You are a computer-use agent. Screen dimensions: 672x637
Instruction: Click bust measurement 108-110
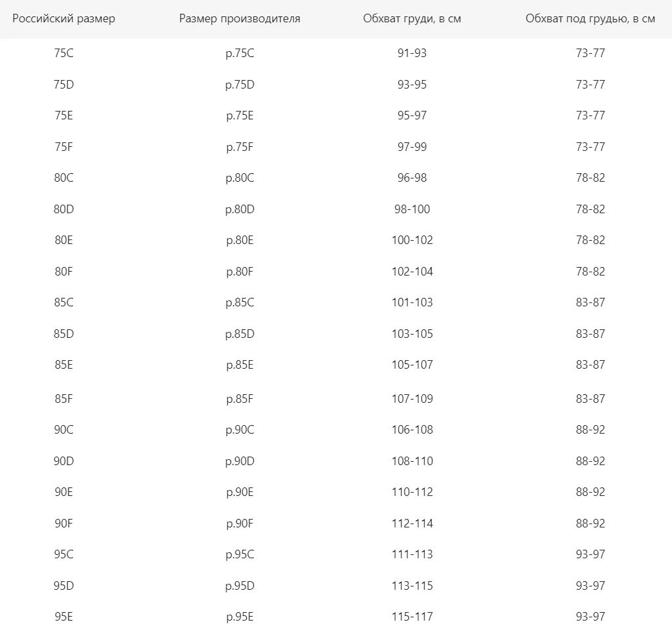point(412,461)
